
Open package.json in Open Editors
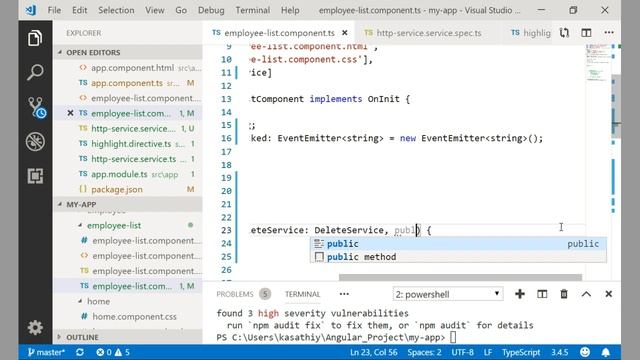click(x=128, y=189)
